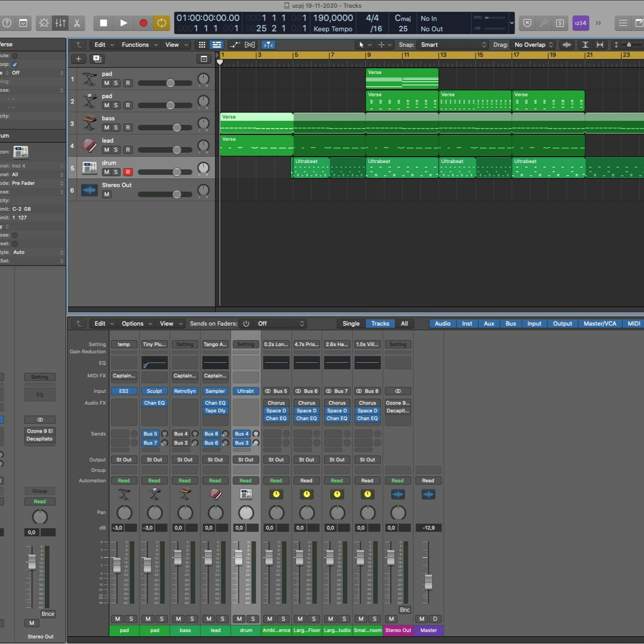Click the bass track volume slider
Image resolution: width=644 pixels, height=644 pixels.
(165, 128)
